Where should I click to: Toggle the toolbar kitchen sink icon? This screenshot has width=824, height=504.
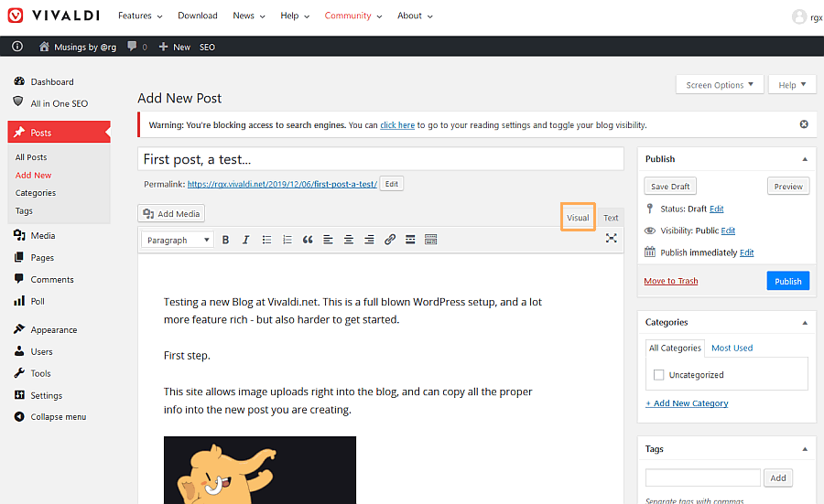pos(431,240)
